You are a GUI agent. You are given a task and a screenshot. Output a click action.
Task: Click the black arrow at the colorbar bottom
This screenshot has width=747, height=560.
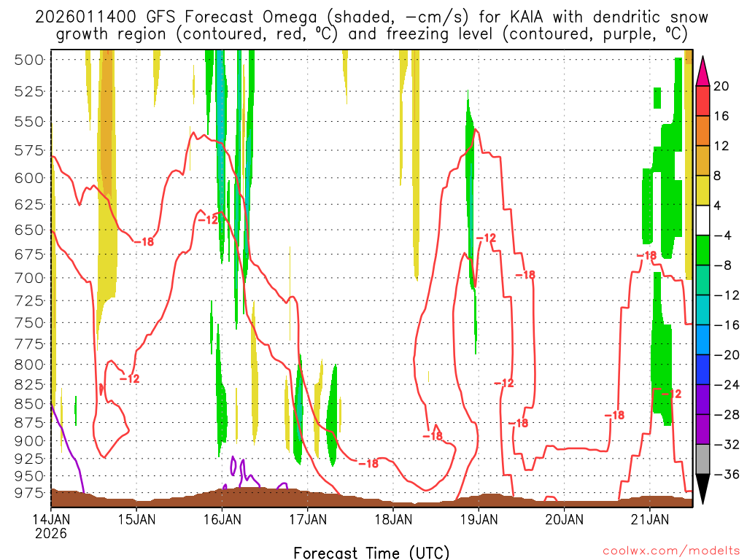tap(703, 489)
